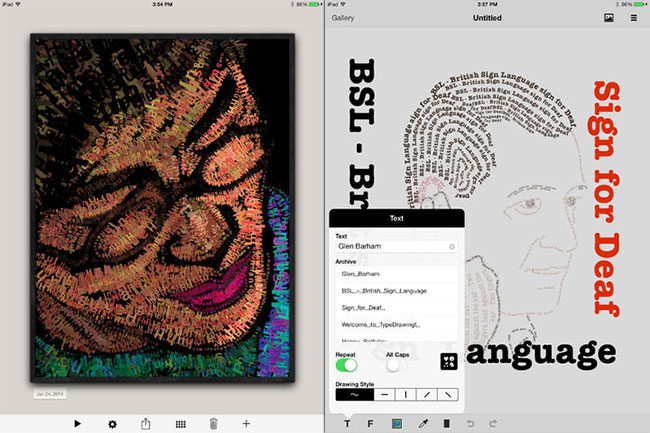650x433 pixels.
Task: Toggle the Repeat switch off
Action: 346,365
